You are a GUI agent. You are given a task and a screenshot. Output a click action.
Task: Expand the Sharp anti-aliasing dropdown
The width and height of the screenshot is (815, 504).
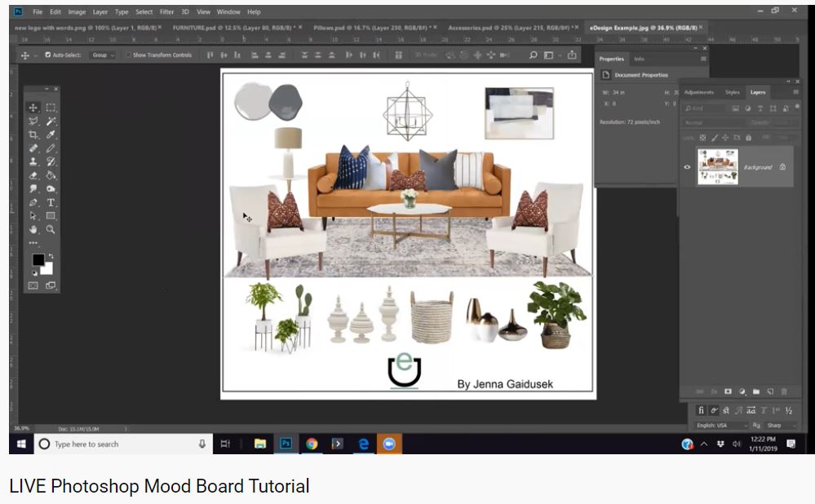779,426
